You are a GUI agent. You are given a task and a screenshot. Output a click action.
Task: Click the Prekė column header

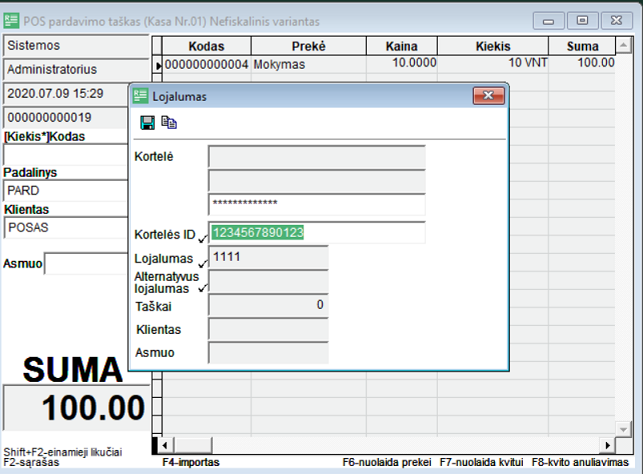308,46
